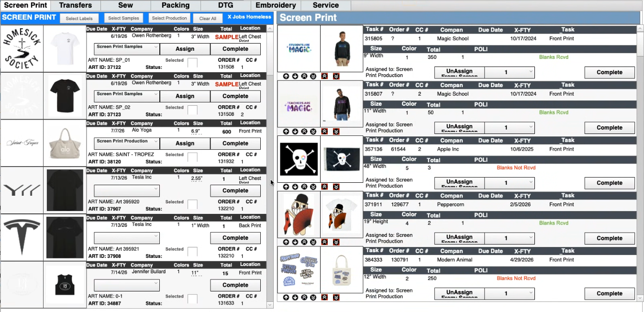Move task 315807 down one position
Screen dimensions: 644x312
(x=295, y=131)
